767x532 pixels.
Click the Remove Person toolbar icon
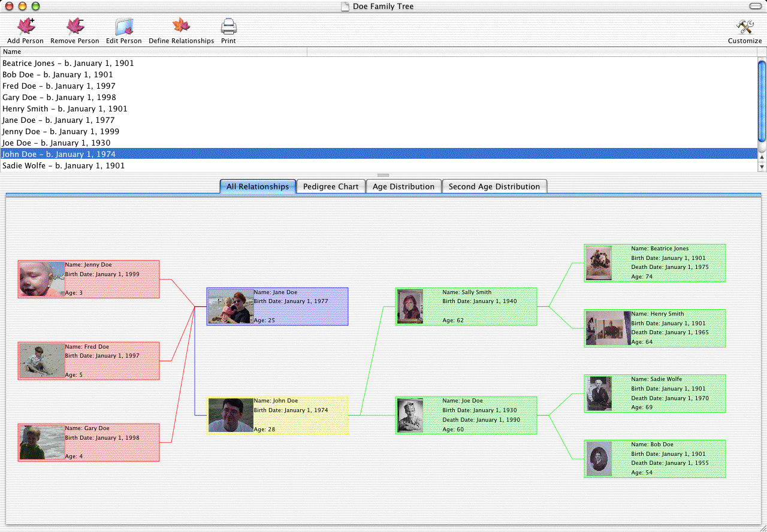click(75, 27)
